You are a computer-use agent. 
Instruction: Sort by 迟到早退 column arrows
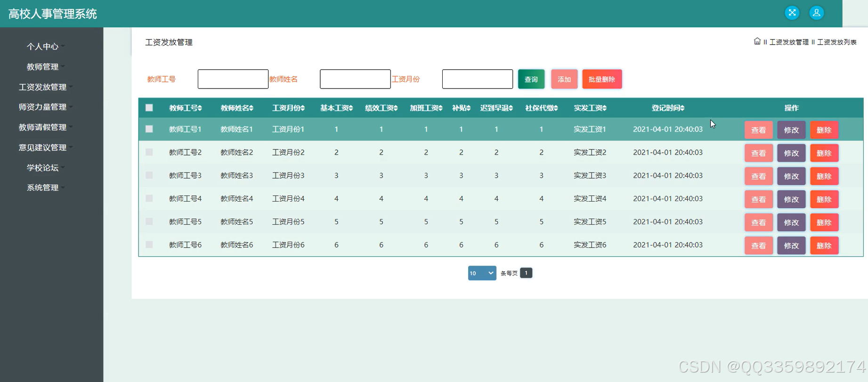pyautogui.click(x=511, y=108)
